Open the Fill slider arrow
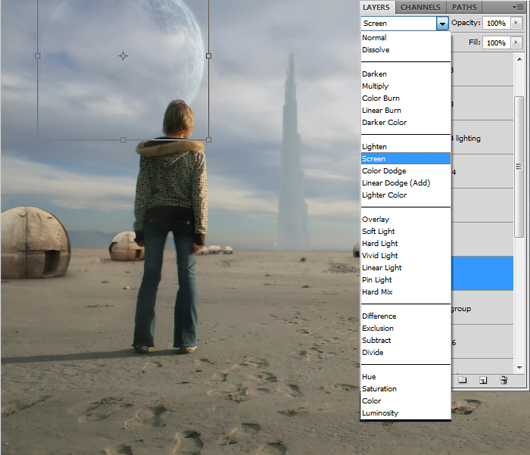The height and width of the screenshot is (455, 530). pos(516,43)
